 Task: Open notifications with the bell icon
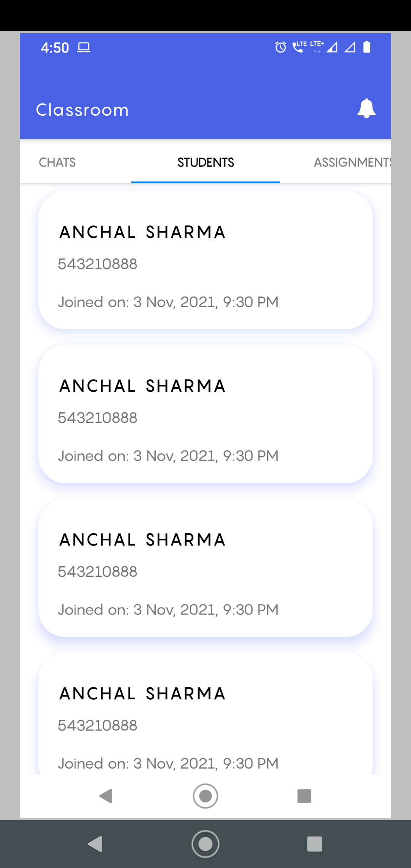[366, 108]
